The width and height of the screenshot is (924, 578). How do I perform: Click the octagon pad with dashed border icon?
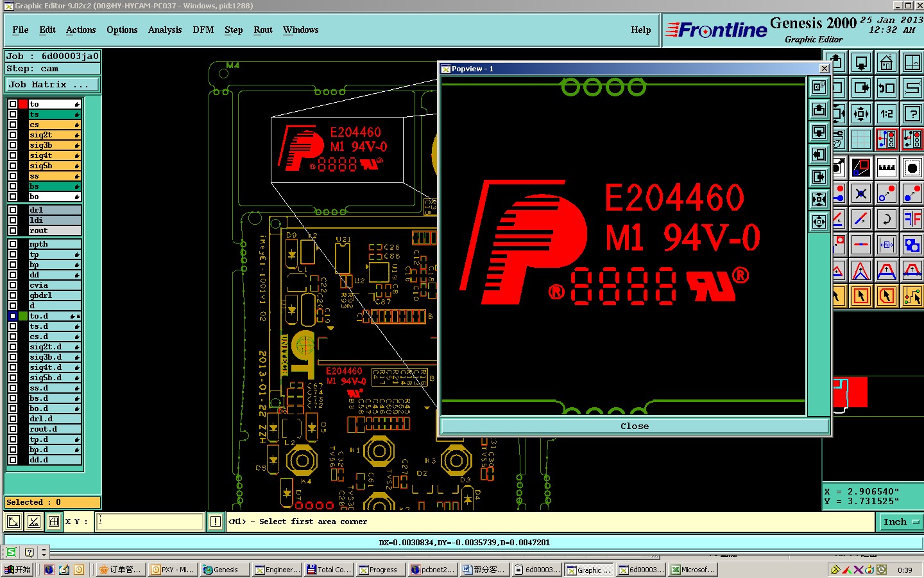912,168
